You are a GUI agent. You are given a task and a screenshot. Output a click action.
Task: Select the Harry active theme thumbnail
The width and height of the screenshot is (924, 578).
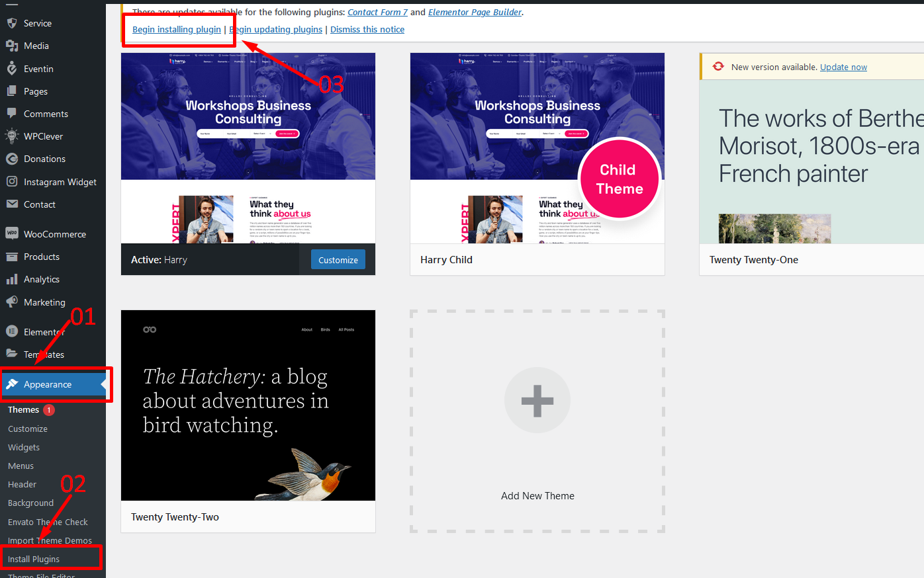(x=248, y=148)
